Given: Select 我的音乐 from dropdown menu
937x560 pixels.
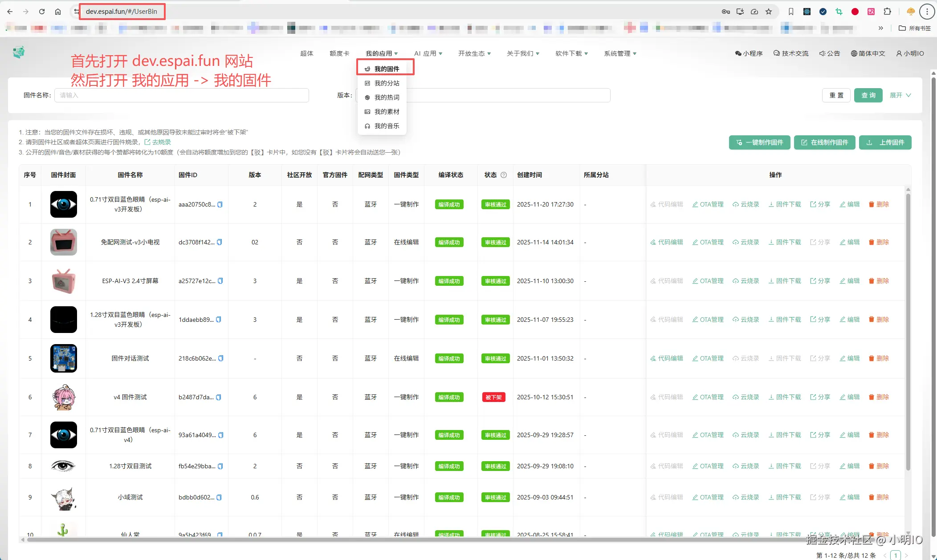Looking at the screenshot, I should coord(386,126).
